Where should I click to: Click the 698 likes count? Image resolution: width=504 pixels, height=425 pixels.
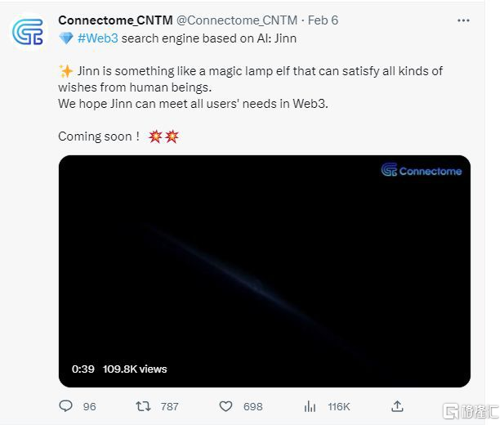click(253, 407)
